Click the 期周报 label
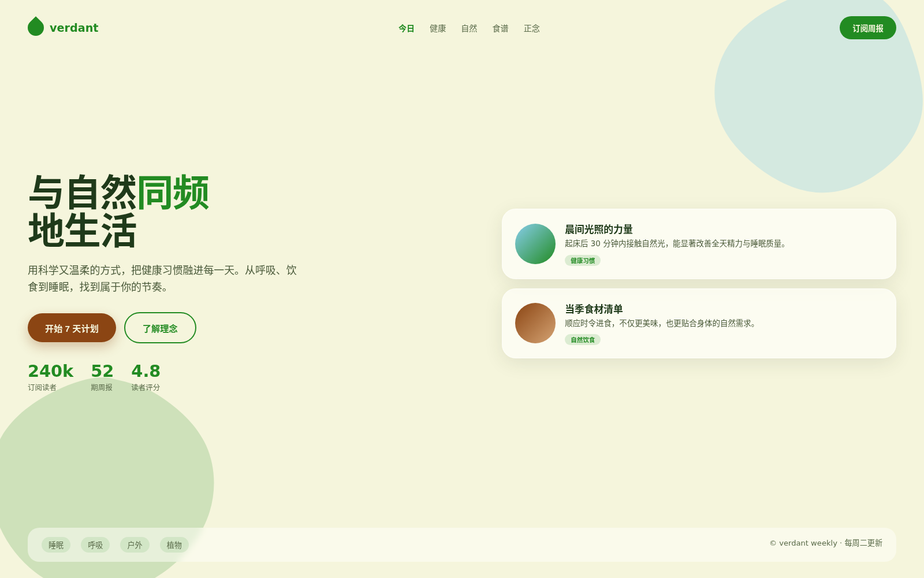Screen dimensions: 924x578 (102, 387)
